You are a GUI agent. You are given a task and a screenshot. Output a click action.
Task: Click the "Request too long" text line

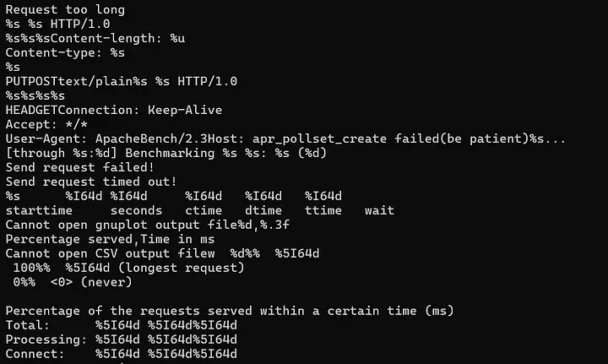point(65,10)
